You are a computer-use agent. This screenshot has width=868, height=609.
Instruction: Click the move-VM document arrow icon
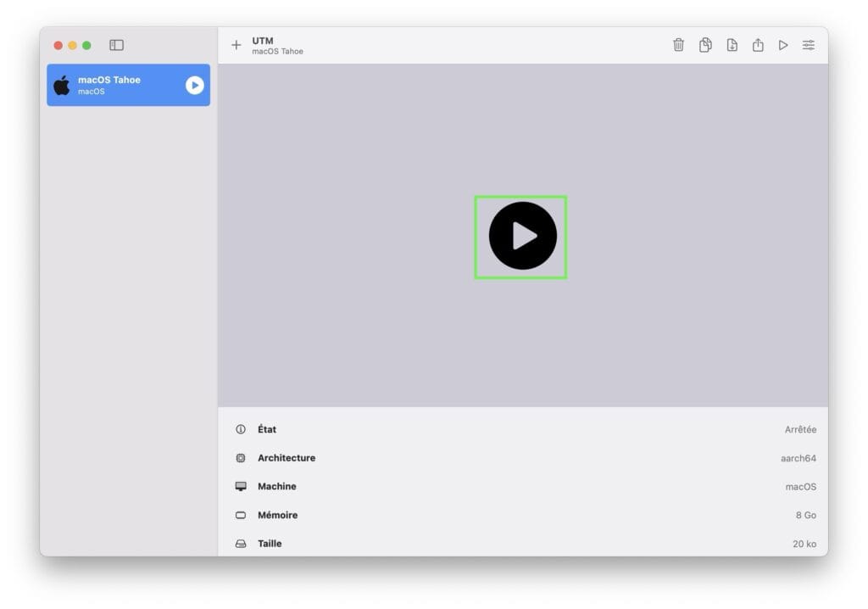coord(732,45)
